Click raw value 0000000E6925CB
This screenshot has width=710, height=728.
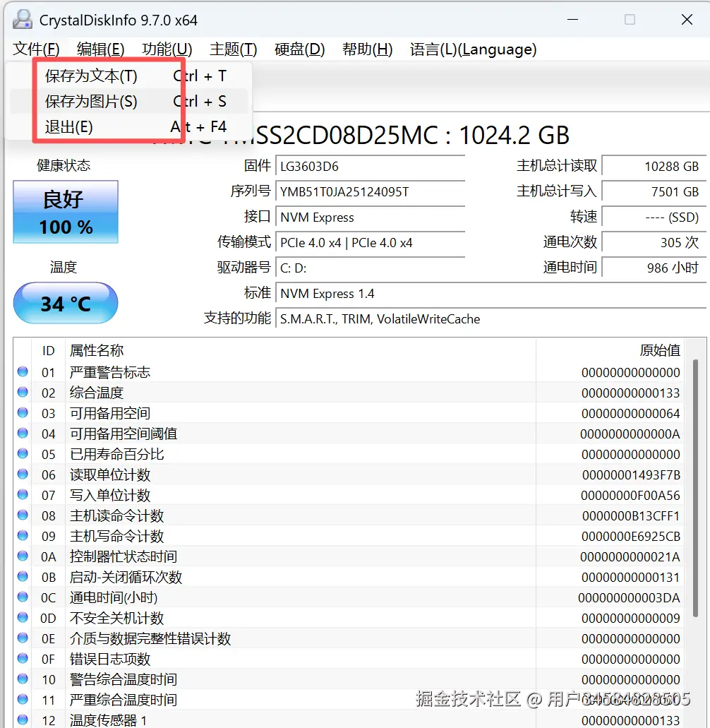(631, 536)
